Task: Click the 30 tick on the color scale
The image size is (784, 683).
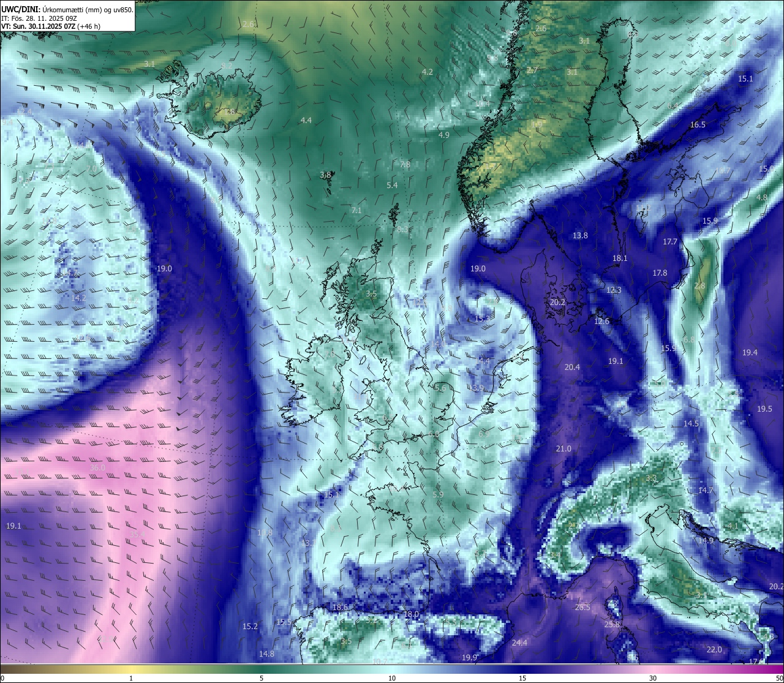Action: point(653,678)
